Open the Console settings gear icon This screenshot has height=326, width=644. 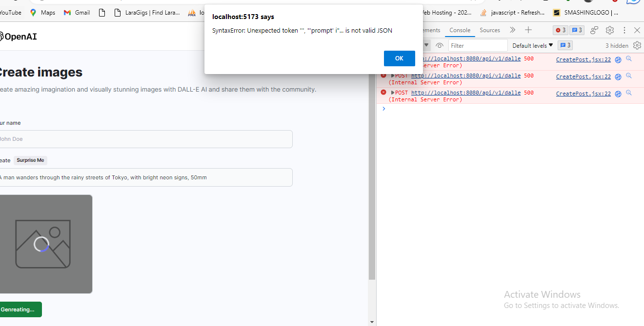tap(609, 30)
